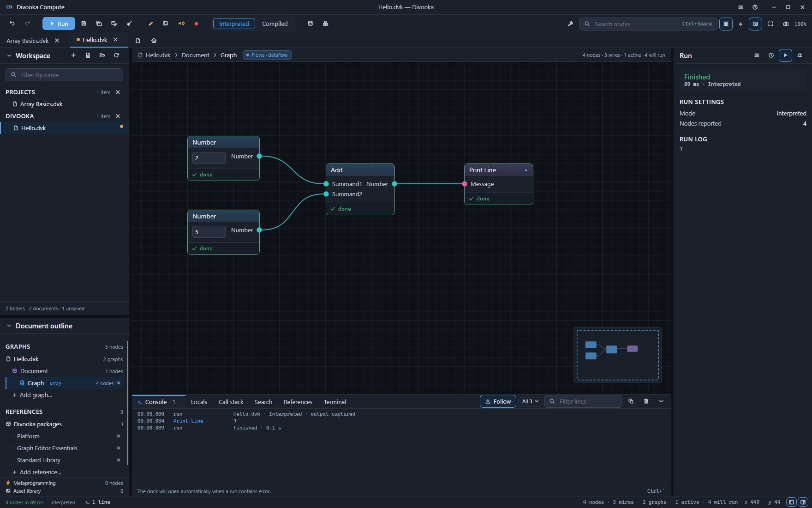Screen dimensions: 812x508
Task: Click the Flows · dataflow badge
Action: [x=267, y=55]
